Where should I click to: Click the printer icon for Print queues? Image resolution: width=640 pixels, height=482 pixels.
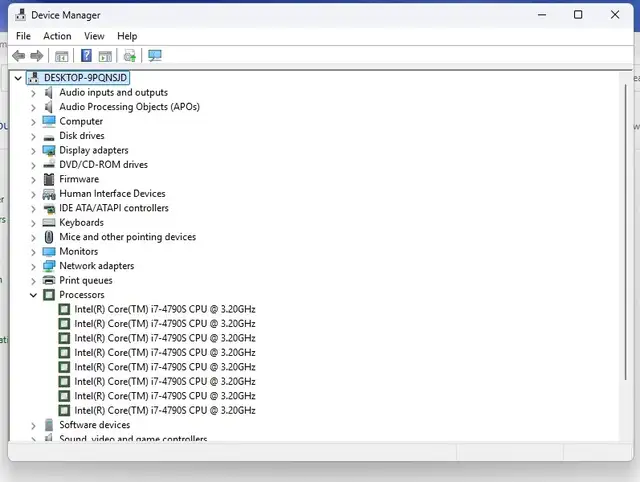point(49,280)
